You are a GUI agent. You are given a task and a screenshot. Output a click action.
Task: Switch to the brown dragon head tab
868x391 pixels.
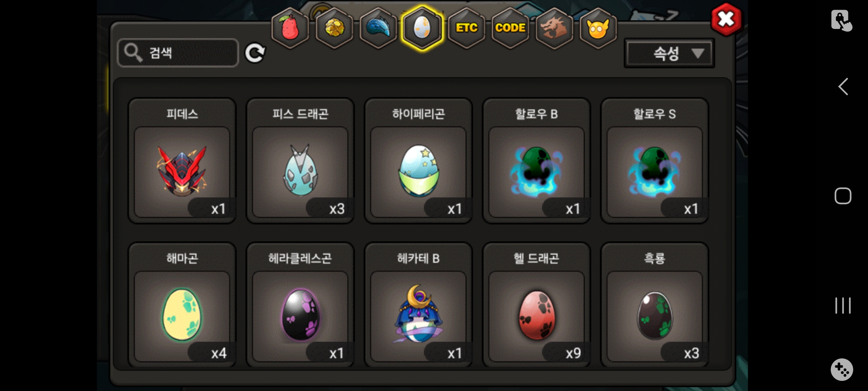click(554, 28)
